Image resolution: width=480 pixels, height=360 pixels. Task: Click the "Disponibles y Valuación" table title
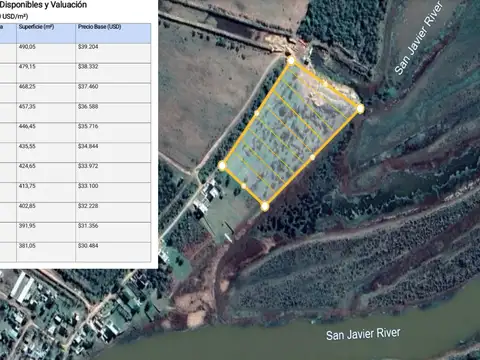[43, 5]
